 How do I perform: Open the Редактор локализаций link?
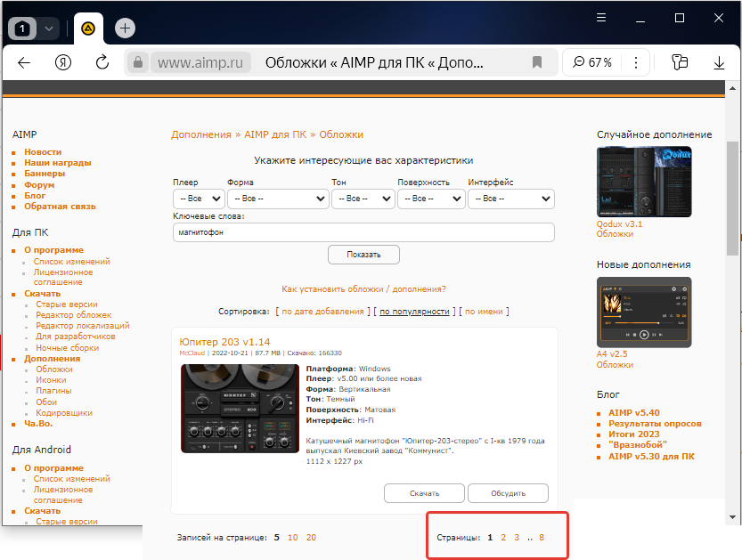pos(83,326)
